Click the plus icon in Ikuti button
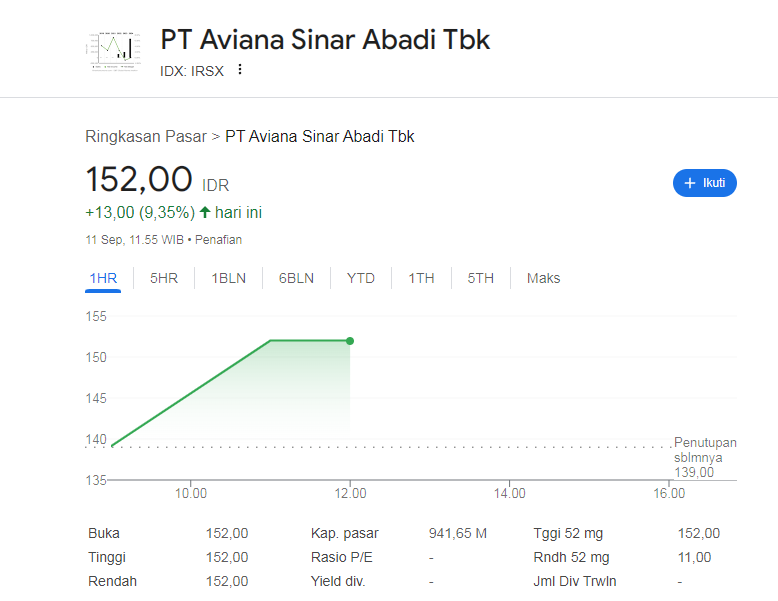 point(689,183)
